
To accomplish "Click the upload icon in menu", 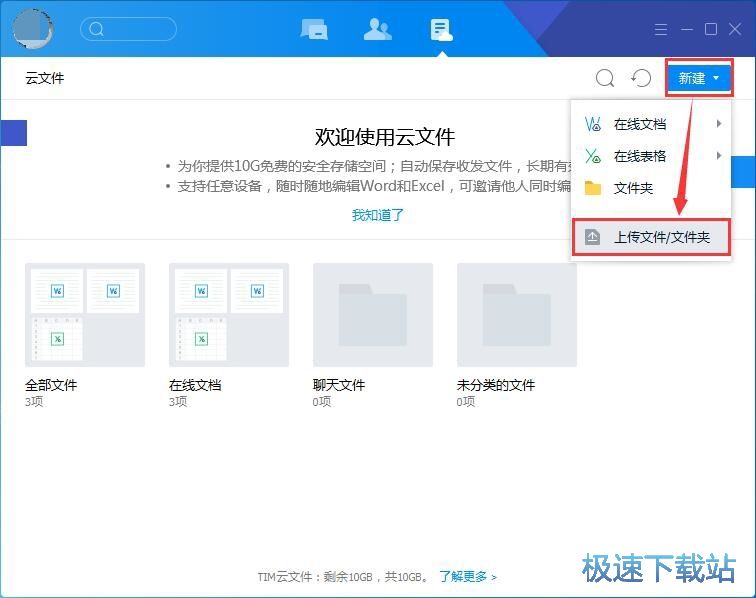I will click(593, 237).
